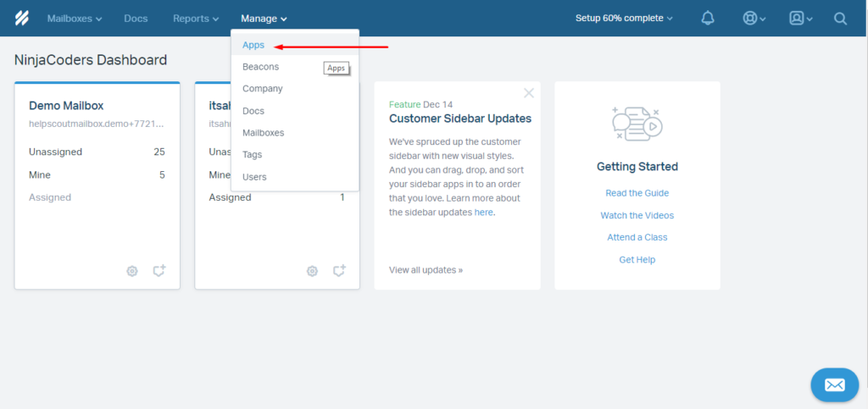The image size is (868, 409).
Task: Open Demo Mailbox settings gear icon
Action: 131,271
